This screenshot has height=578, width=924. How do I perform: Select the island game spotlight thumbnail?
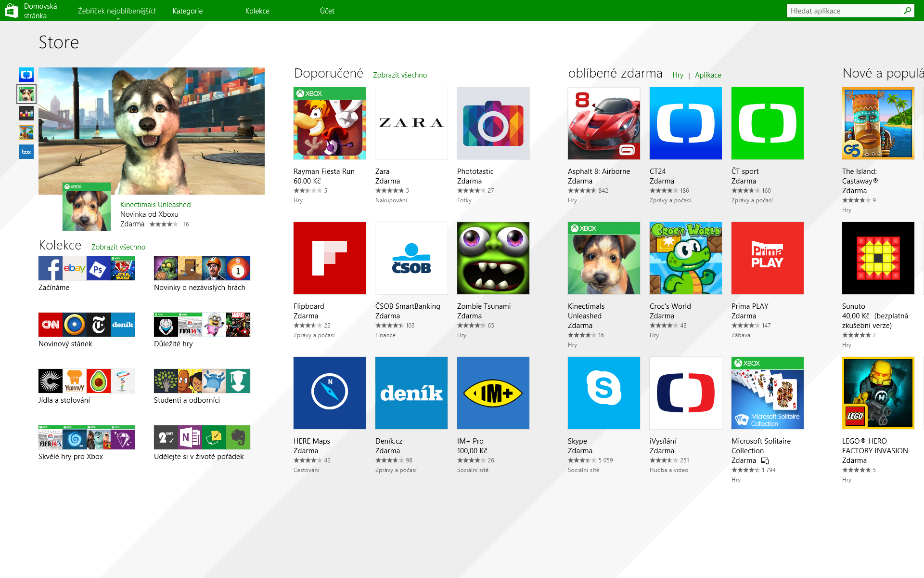[x=26, y=132]
